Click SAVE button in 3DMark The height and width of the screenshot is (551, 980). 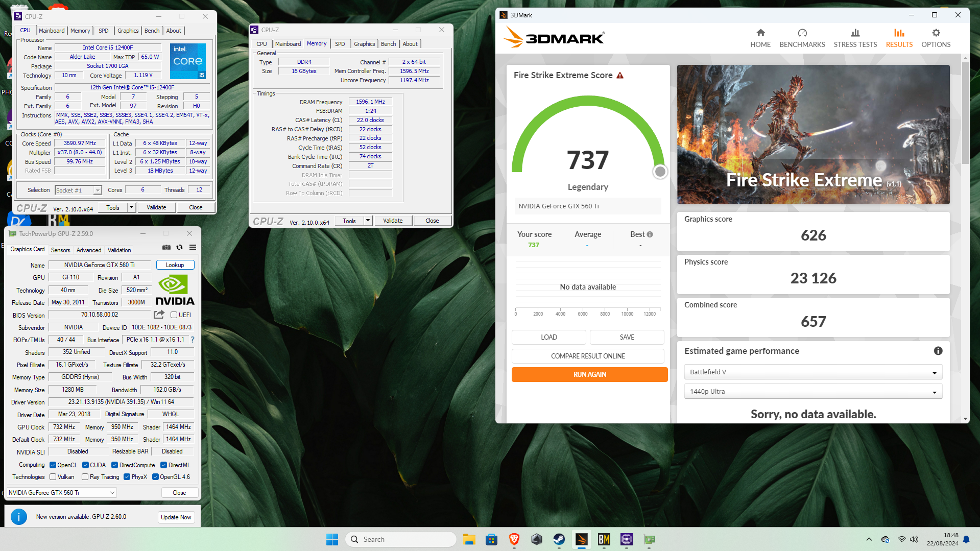coord(627,337)
